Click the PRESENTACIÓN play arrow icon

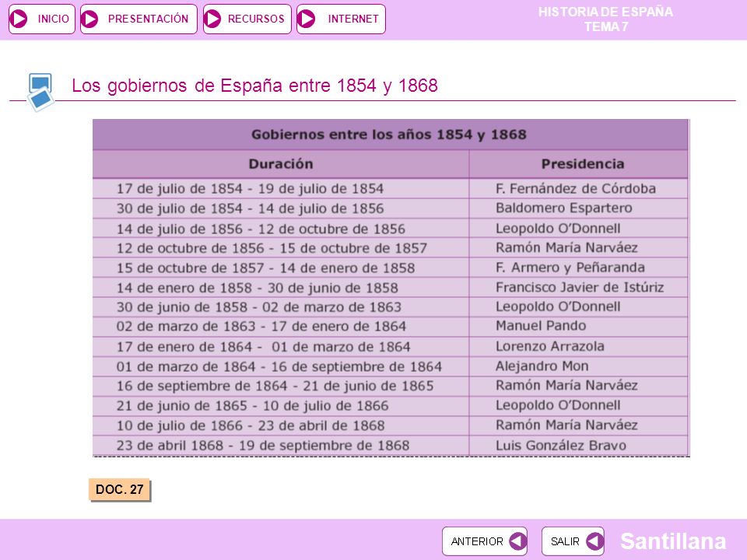pyautogui.click(x=89, y=19)
